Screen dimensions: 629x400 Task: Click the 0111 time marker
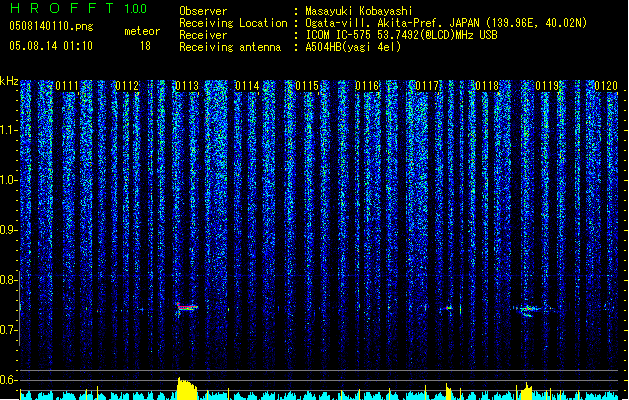click(67, 86)
